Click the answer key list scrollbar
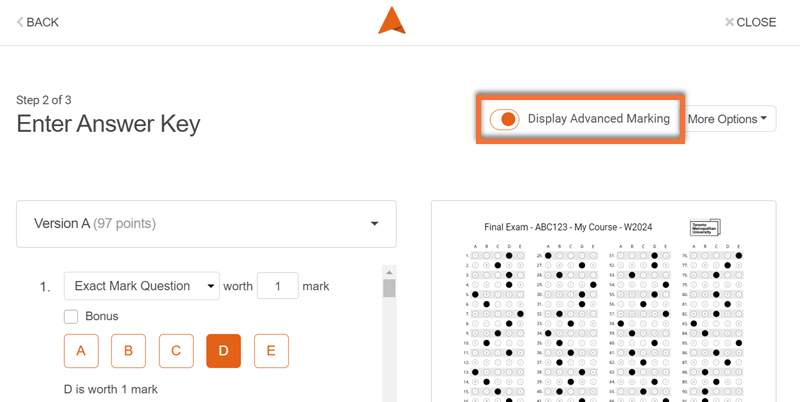The height and width of the screenshot is (402, 800). tap(389, 290)
